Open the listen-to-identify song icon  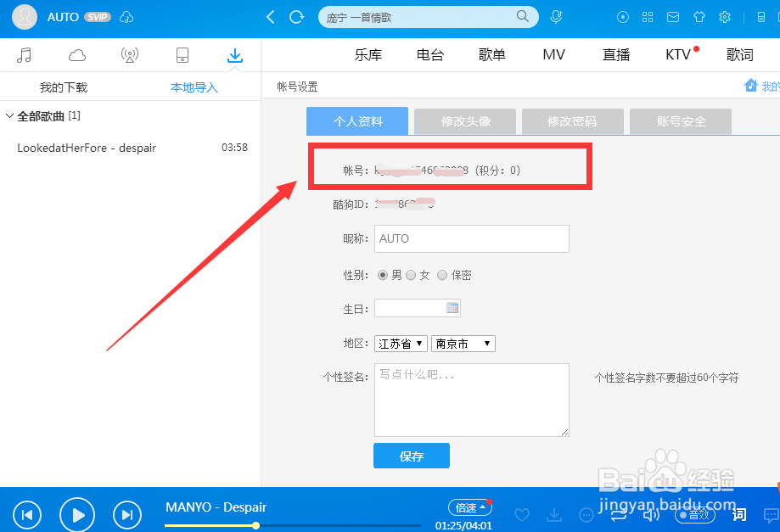tap(556, 17)
